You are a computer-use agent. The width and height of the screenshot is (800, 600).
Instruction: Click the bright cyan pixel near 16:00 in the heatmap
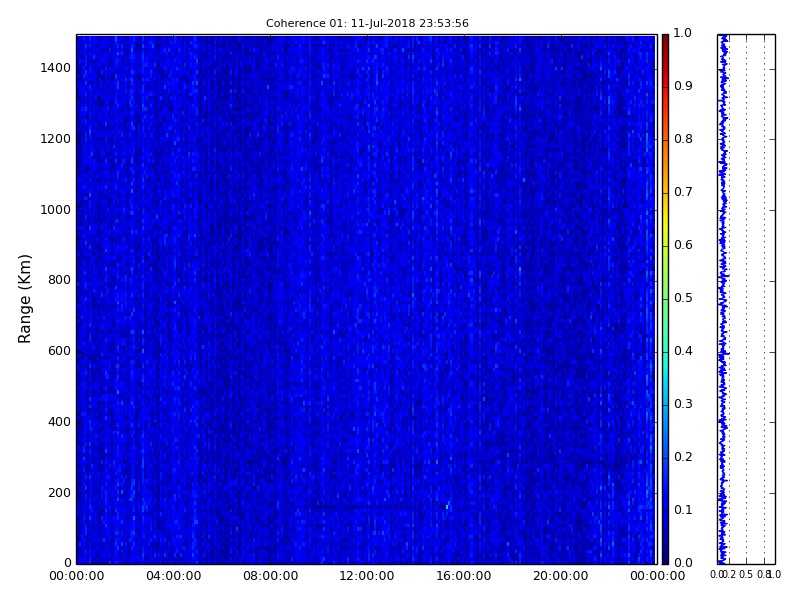click(x=447, y=507)
